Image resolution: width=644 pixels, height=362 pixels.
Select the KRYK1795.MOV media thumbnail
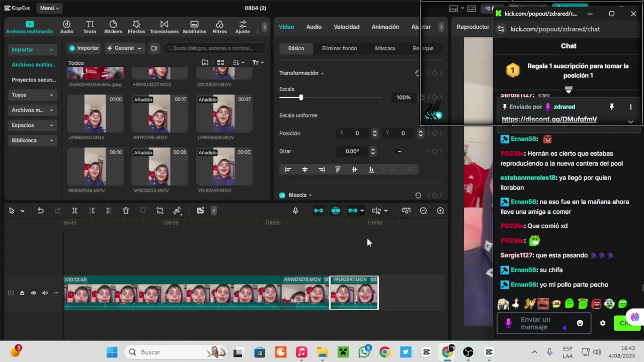click(160, 114)
